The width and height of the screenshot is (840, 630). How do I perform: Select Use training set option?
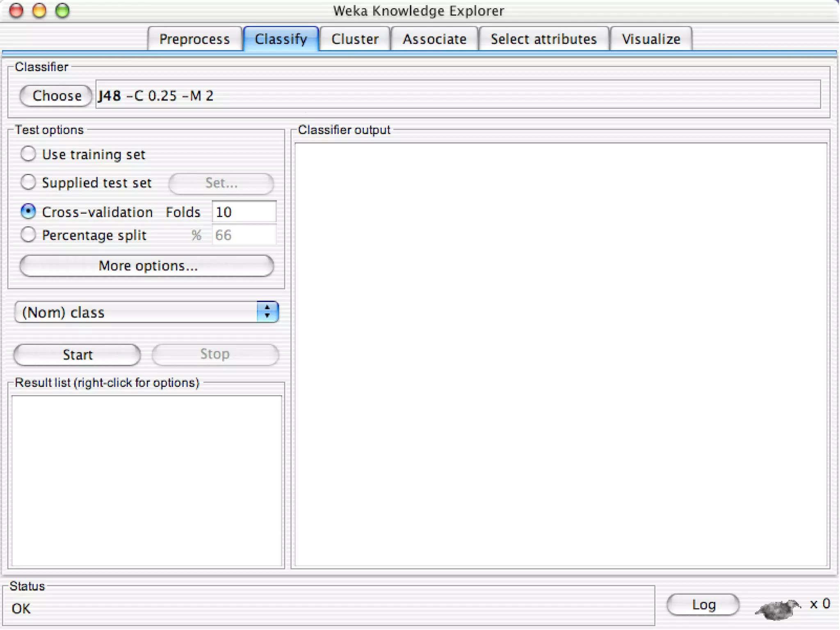coord(28,154)
